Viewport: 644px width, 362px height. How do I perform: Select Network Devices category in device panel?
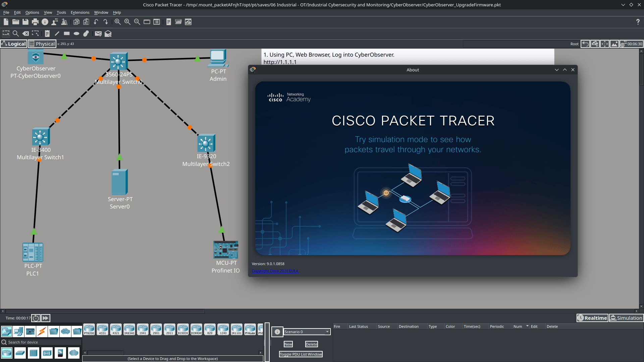click(7, 331)
